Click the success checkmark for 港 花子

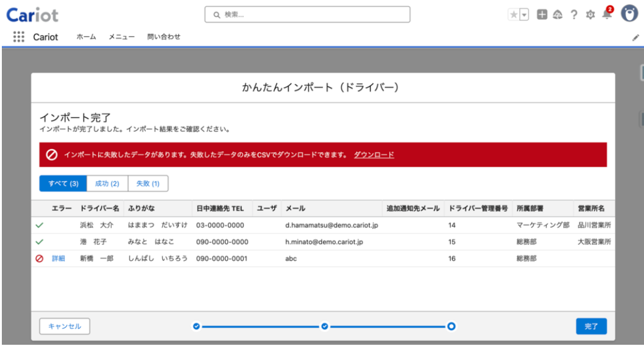point(40,242)
